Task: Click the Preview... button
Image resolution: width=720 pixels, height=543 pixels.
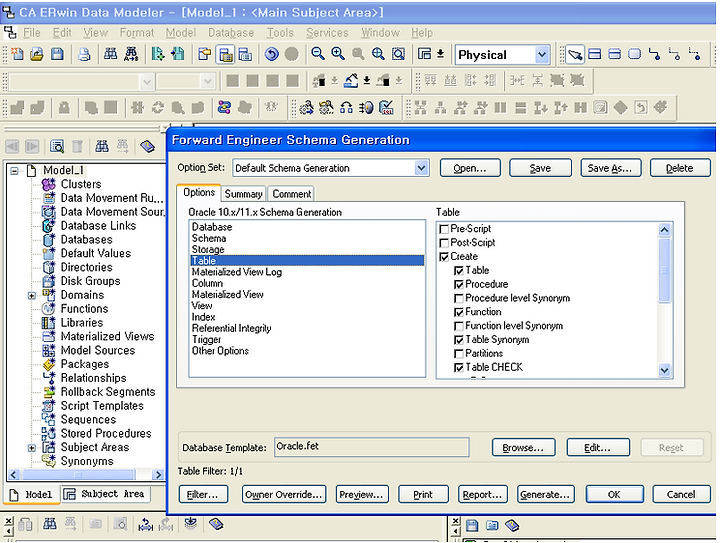Action: tap(361, 495)
